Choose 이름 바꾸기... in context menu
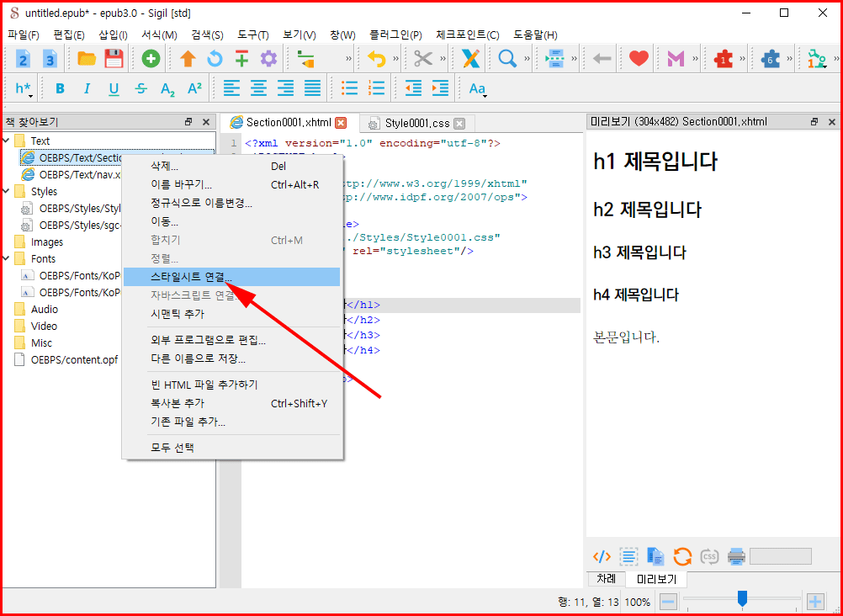This screenshot has height=616, width=843. tap(231, 184)
